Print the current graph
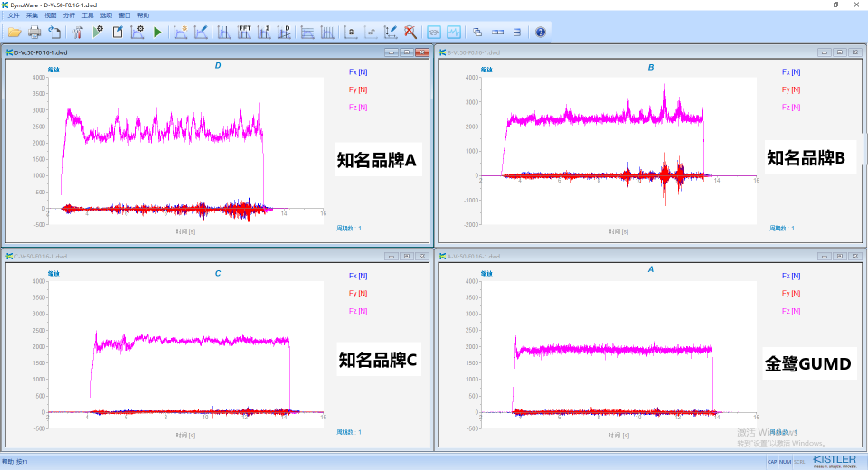This screenshot has height=470, width=868. [34, 33]
